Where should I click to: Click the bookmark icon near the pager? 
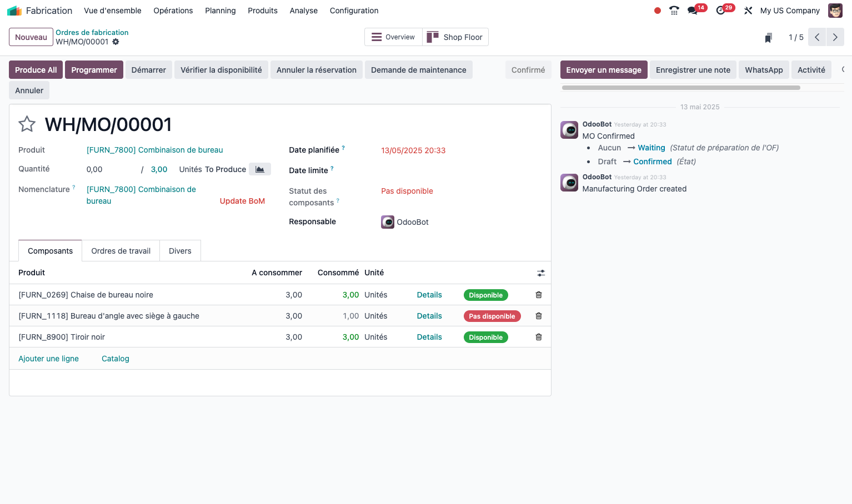point(769,37)
